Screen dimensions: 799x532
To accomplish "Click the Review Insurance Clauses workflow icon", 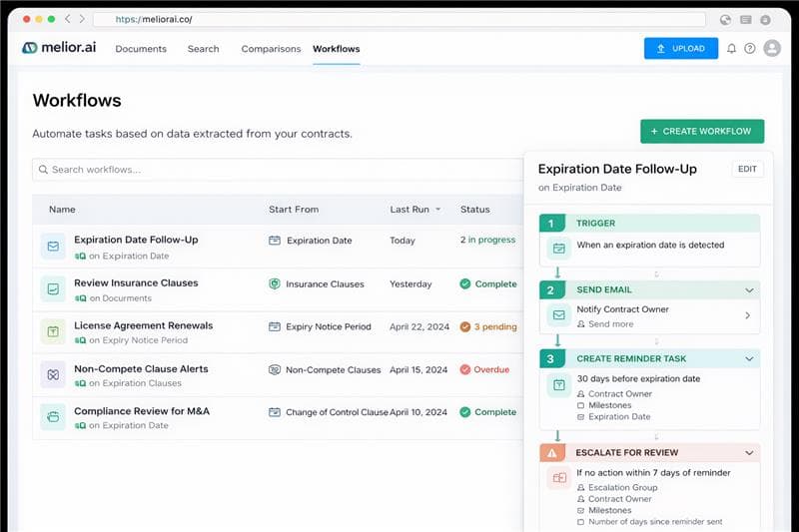I will (x=53, y=289).
